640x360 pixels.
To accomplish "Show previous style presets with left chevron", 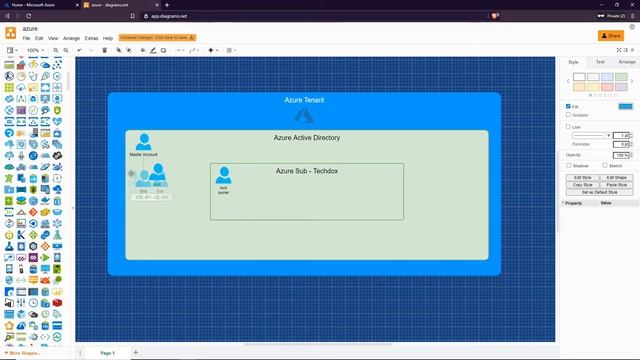I will pos(568,81).
